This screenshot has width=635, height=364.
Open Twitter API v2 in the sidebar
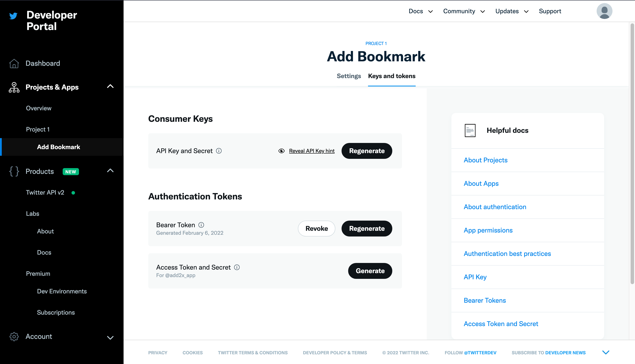coord(45,193)
